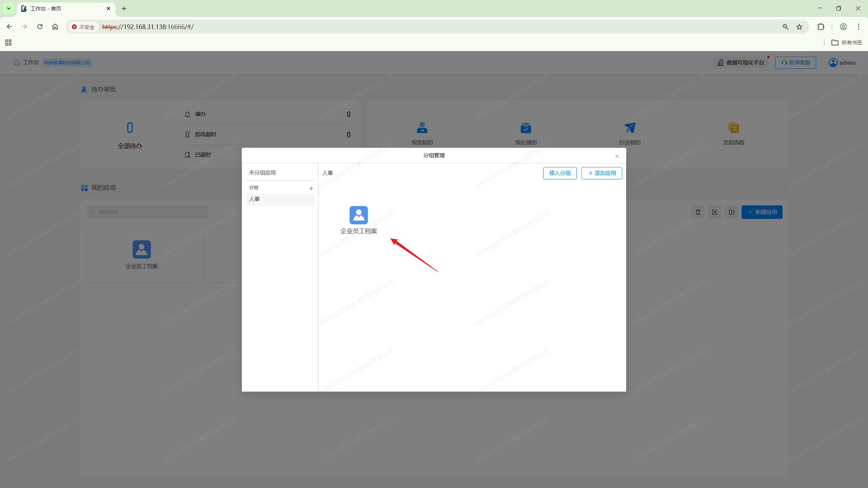Open Chrome three-dot menu

(859, 27)
